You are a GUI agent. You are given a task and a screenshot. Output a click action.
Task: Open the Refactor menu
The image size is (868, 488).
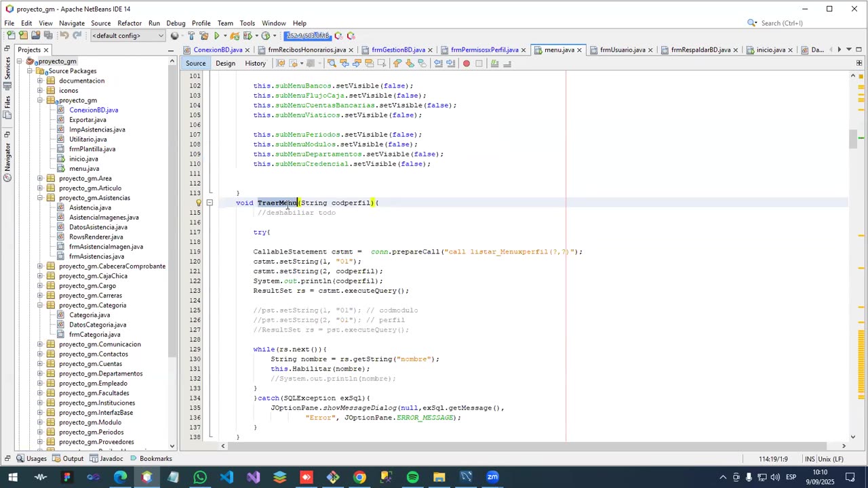click(x=129, y=23)
